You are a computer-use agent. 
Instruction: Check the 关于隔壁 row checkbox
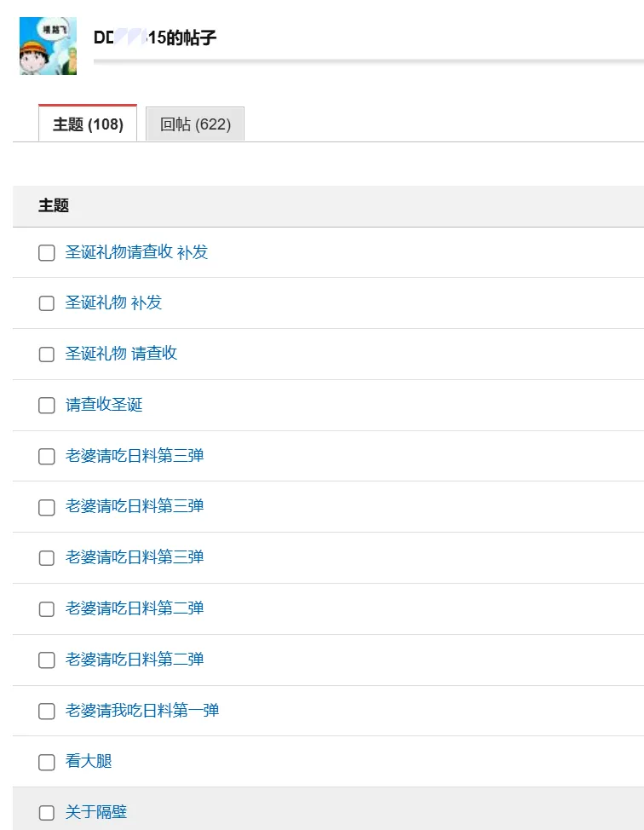(47, 813)
